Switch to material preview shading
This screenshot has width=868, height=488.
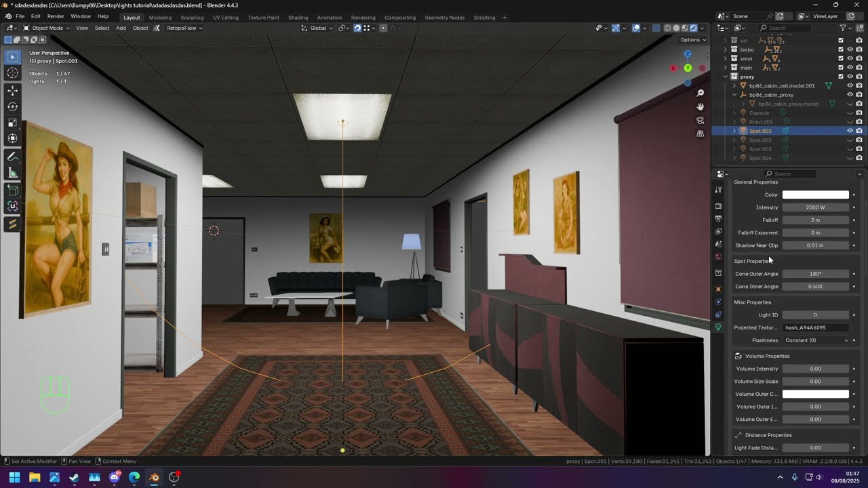(684, 28)
